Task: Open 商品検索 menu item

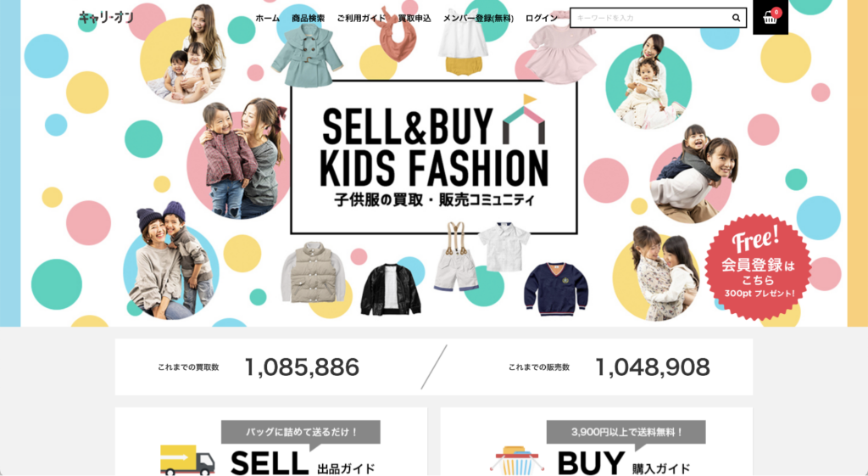Action: click(309, 19)
